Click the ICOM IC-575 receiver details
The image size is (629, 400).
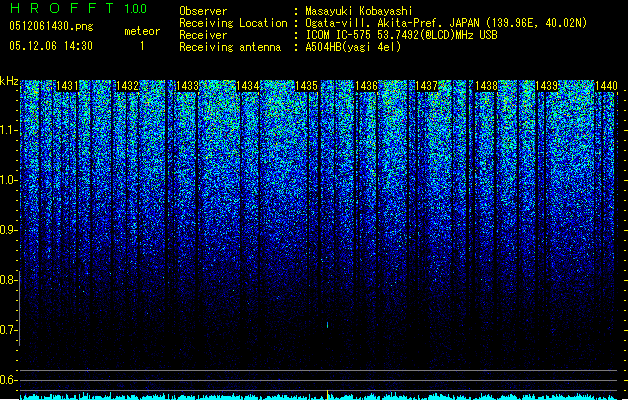point(401,35)
